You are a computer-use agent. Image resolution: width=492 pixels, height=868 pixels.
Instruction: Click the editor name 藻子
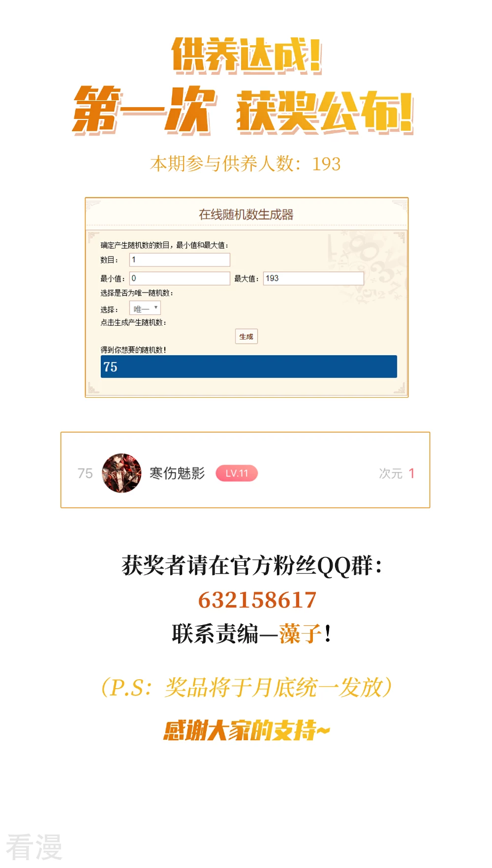(300, 634)
